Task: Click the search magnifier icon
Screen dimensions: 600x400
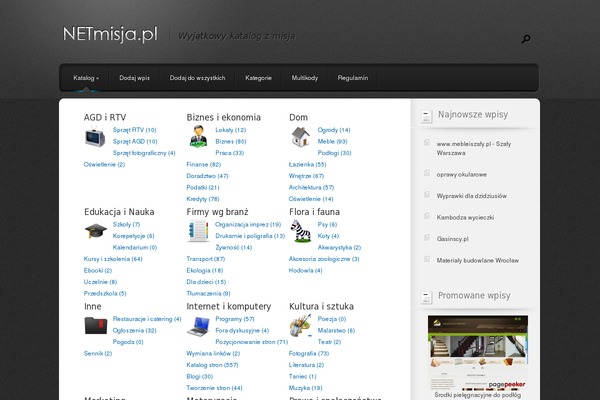Action: pyautogui.click(x=526, y=39)
